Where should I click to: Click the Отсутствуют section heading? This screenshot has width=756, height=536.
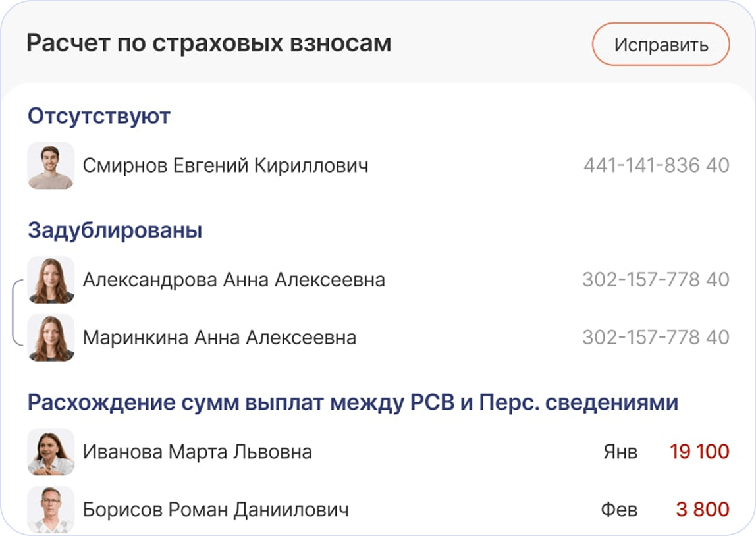tap(99, 116)
